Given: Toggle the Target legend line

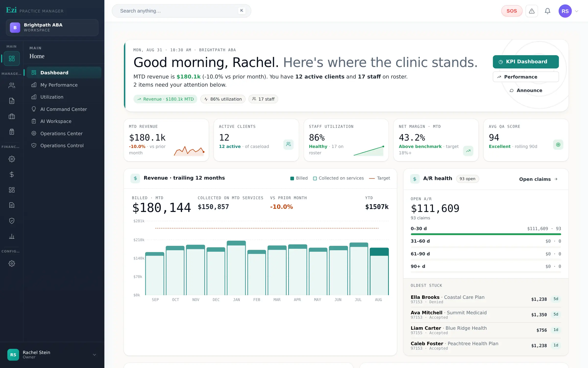Looking at the screenshot, I should (x=380, y=178).
